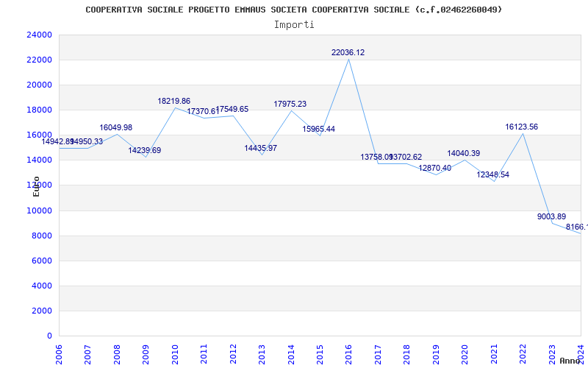
Task: Click the data label 14950.33
Action: coord(87,142)
